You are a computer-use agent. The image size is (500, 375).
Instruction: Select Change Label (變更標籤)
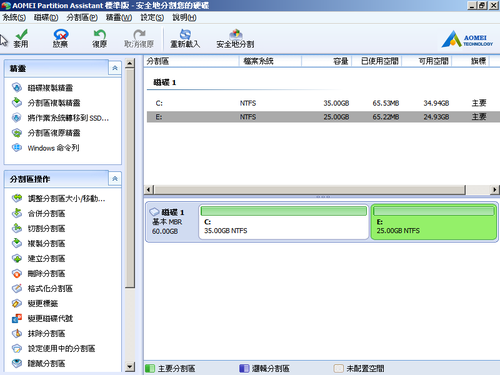point(43,303)
